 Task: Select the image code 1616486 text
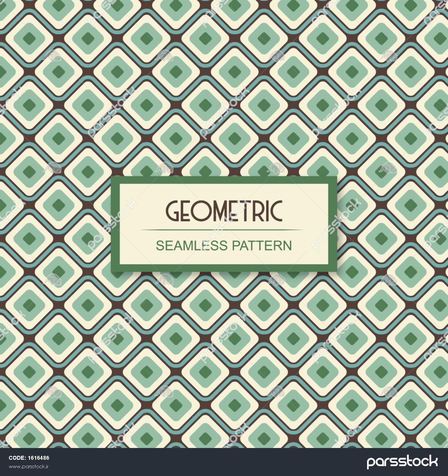[39, 458]
